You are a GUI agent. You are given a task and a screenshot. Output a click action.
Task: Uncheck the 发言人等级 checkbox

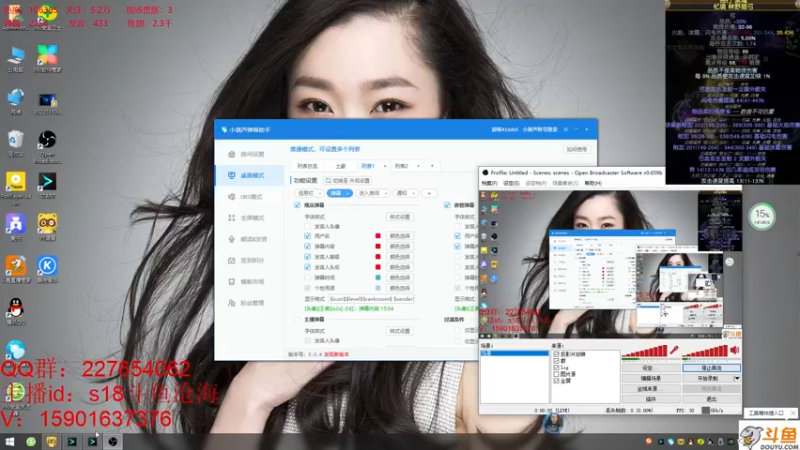click(307, 257)
